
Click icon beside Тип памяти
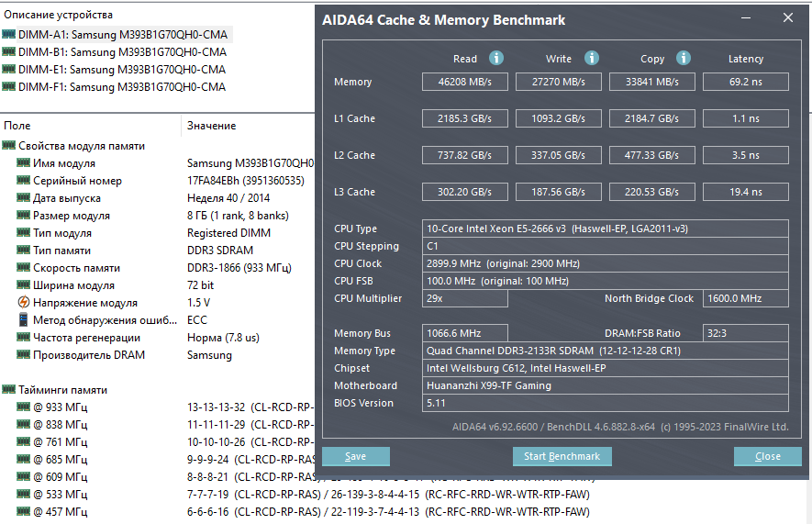tap(23, 251)
